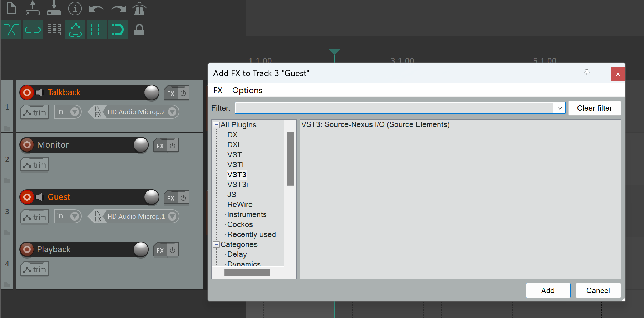Open Project Settings info icon
The width and height of the screenshot is (644, 318).
(x=75, y=8)
